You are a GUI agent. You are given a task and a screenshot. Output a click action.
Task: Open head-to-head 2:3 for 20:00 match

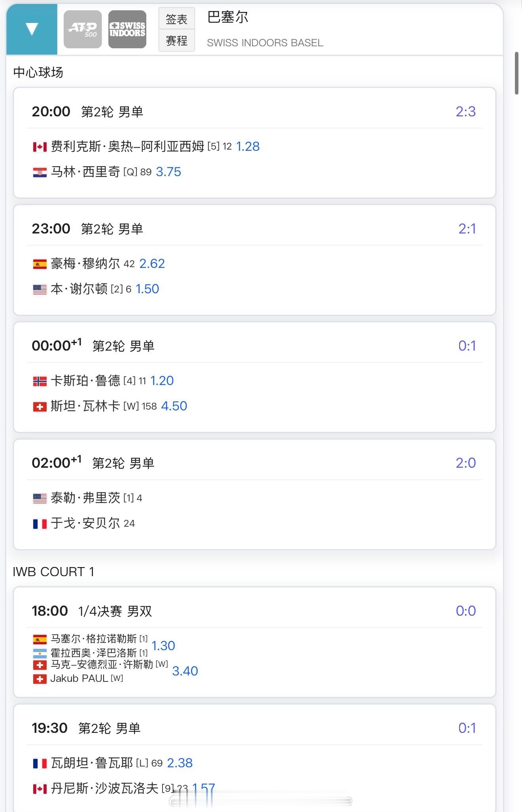(465, 112)
